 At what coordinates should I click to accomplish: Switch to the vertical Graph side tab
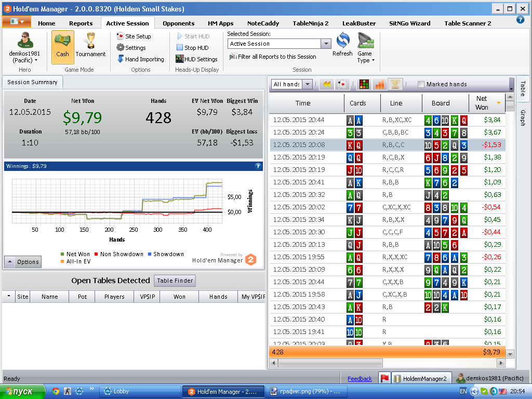(523, 117)
